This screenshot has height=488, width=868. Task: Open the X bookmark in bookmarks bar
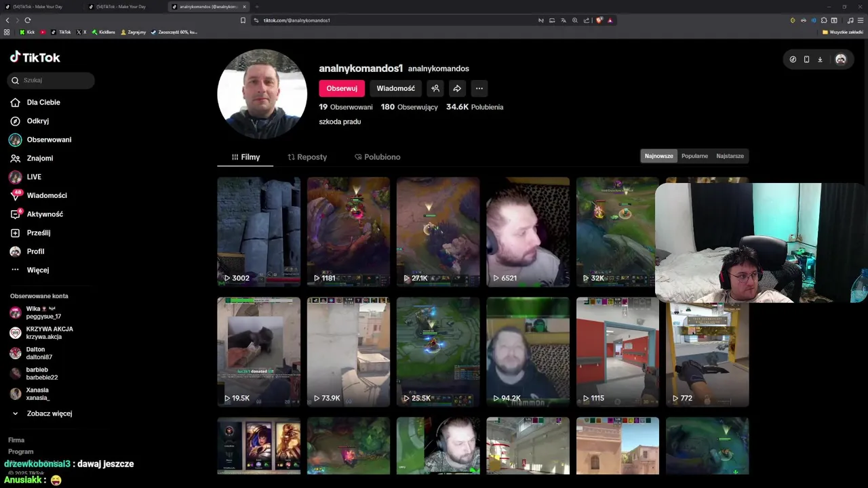click(81, 32)
